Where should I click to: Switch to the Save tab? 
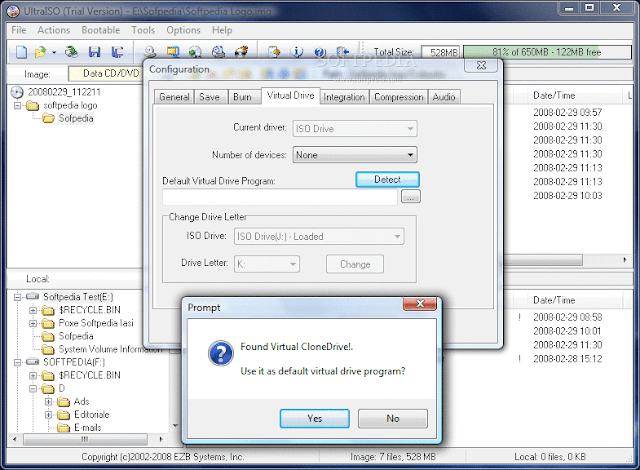(x=209, y=97)
